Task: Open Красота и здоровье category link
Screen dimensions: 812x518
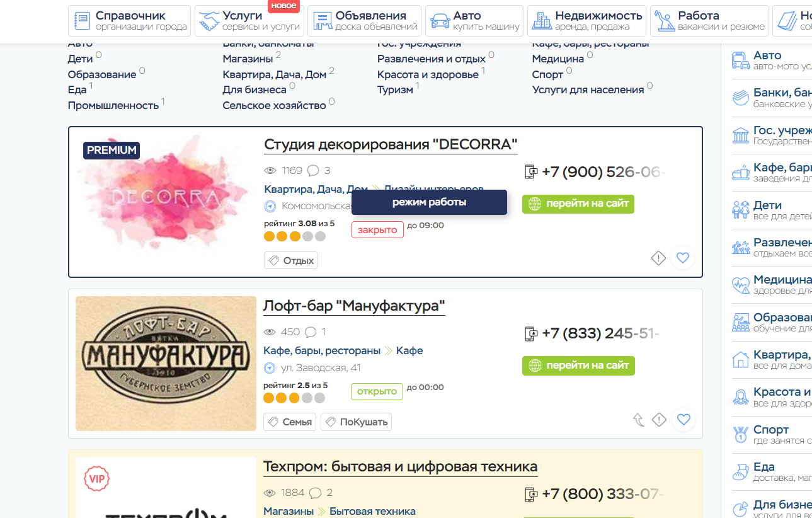Action: point(428,74)
